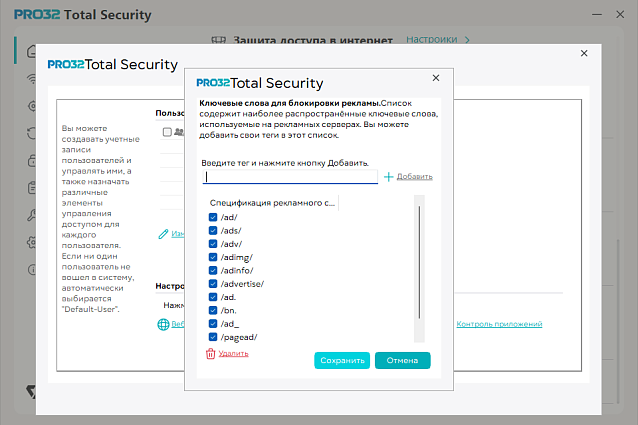Disable the /bn. keyword checkbox
This screenshot has height=425, width=638.
coord(213,310)
